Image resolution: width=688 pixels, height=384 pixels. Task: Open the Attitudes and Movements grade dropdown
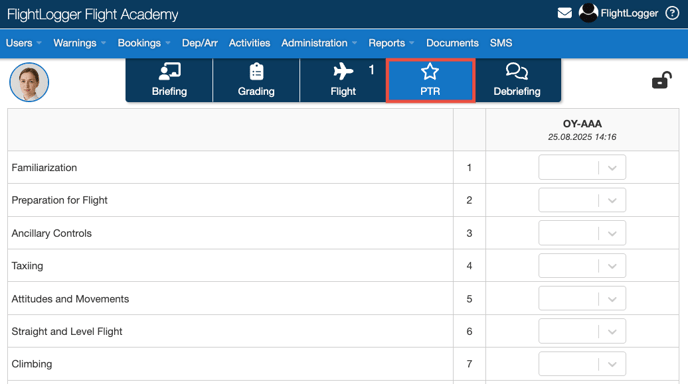582,298
